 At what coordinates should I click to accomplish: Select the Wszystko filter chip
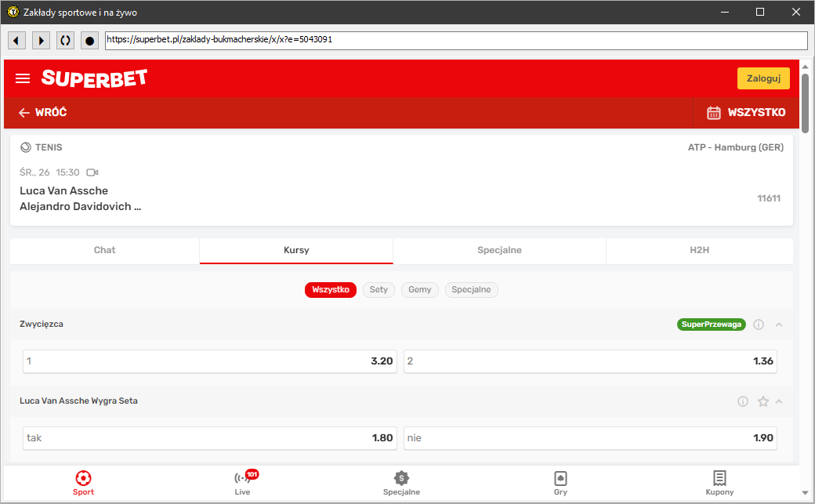tap(330, 290)
